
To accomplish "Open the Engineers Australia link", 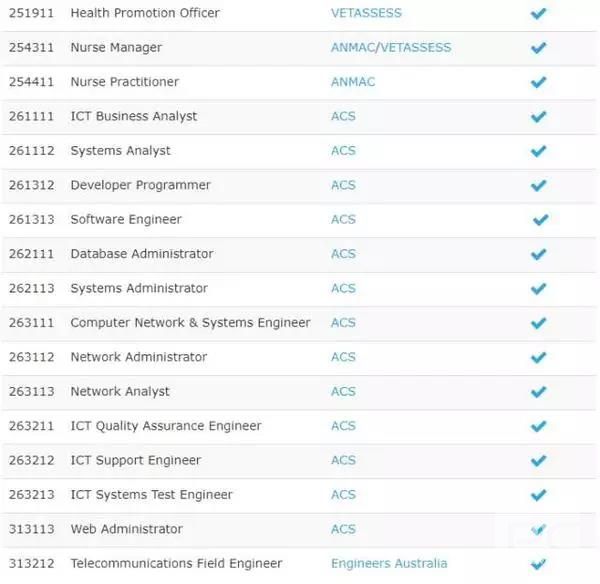I will tap(389, 564).
